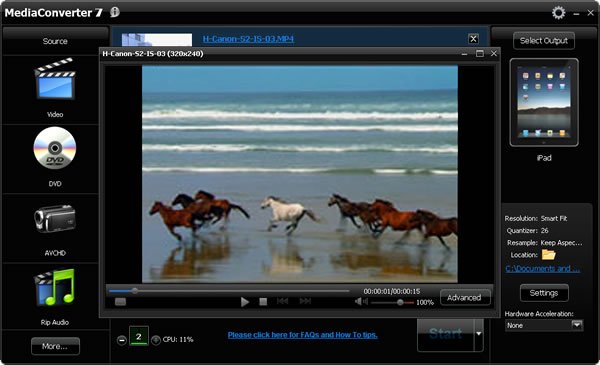Viewport: 600px width, 365px height.
Task: Click the 00:00:01/00:00:15 time display
Action: [391, 292]
